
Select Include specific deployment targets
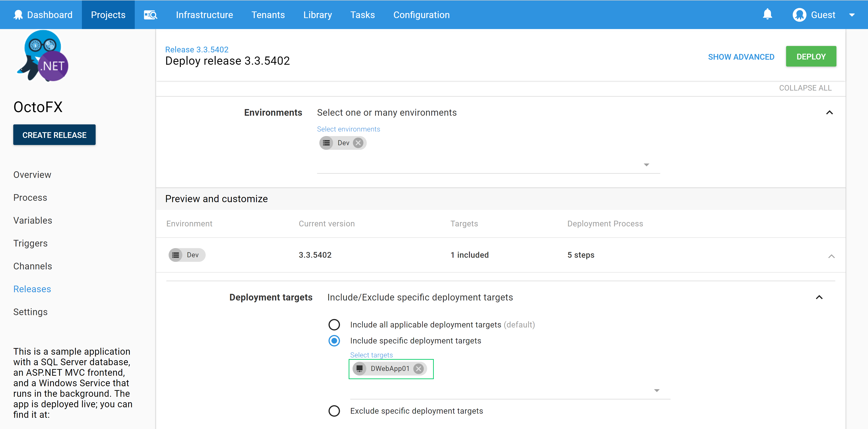334,341
